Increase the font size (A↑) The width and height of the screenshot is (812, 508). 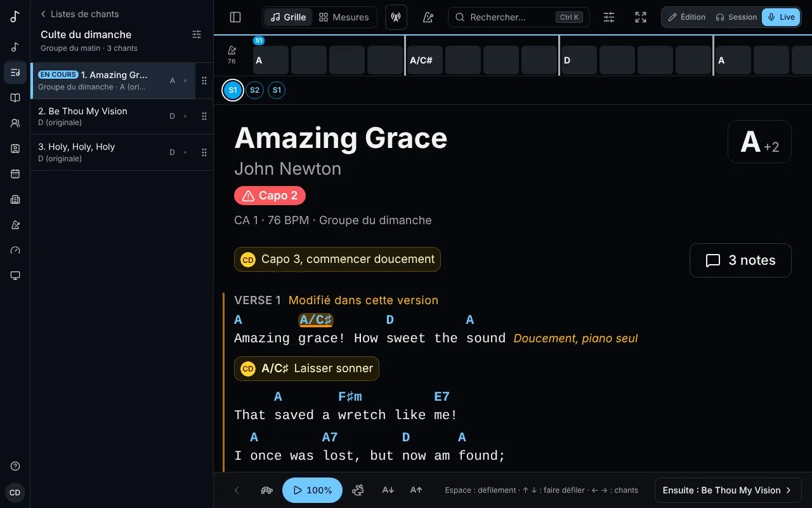[x=416, y=490]
